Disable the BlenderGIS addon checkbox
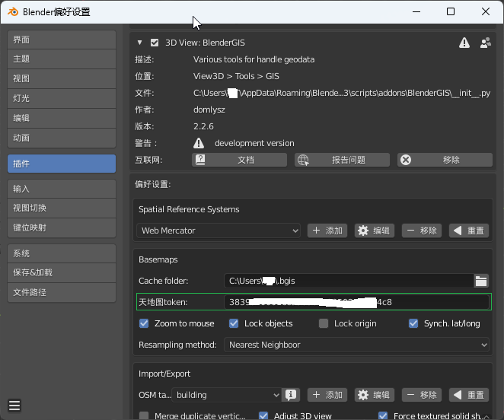Viewport: 504px width, 420px height. [x=155, y=43]
